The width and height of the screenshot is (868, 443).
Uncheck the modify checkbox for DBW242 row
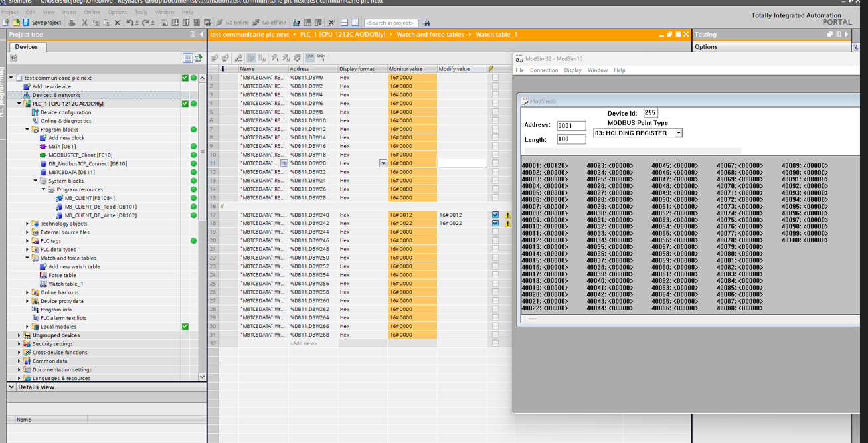495,223
